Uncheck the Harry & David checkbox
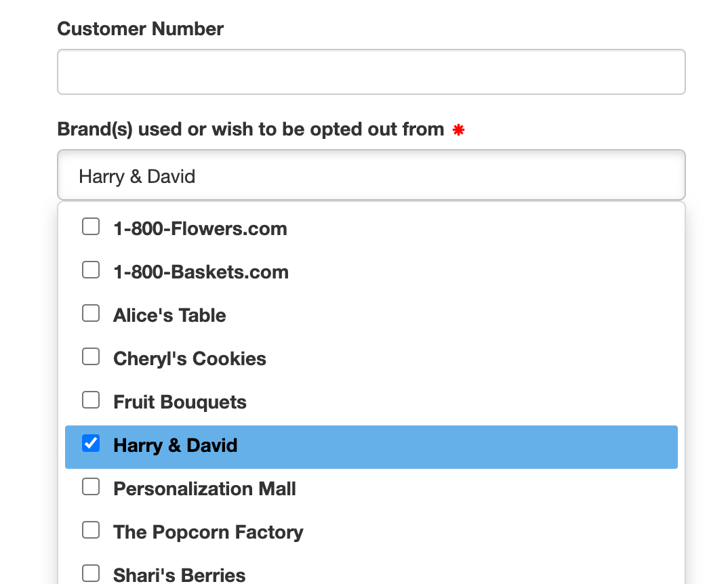The width and height of the screenshot is (728, 584). coord(90,443)
